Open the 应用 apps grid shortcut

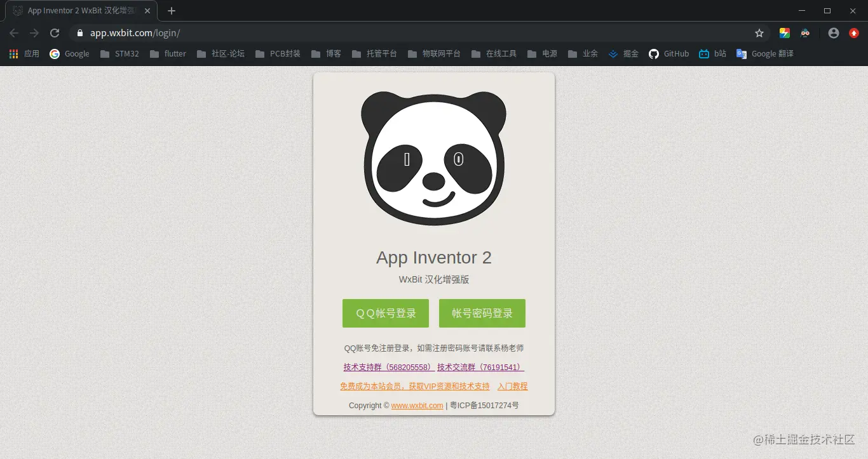[x=24, y=54]
